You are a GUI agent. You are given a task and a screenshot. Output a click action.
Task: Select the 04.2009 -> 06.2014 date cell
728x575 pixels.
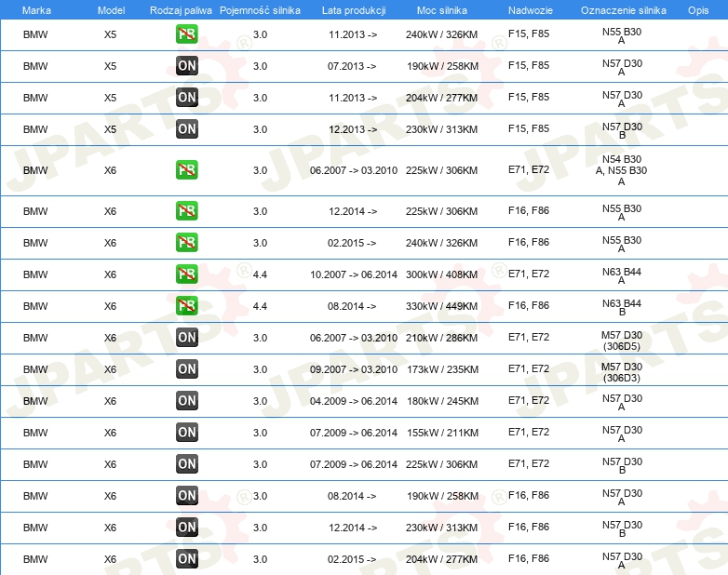[x=354, y=401]
